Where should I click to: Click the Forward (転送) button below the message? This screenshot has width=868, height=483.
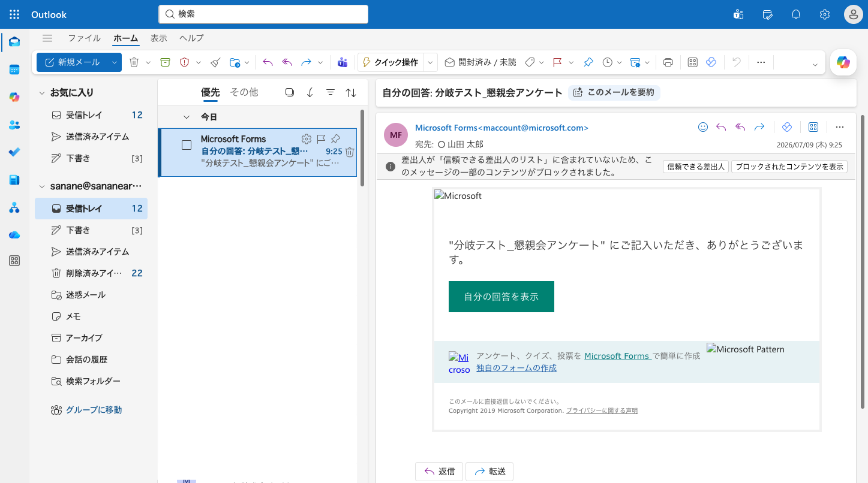[x=489, y=472]
